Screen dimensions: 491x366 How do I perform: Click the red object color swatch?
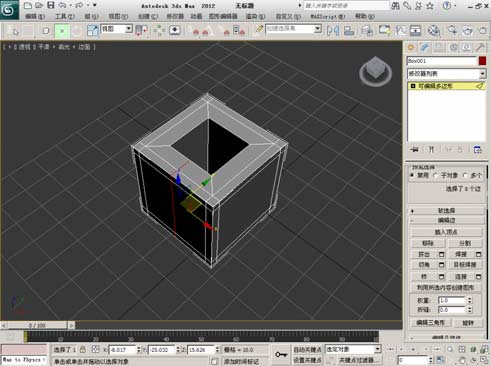point(482,61)
